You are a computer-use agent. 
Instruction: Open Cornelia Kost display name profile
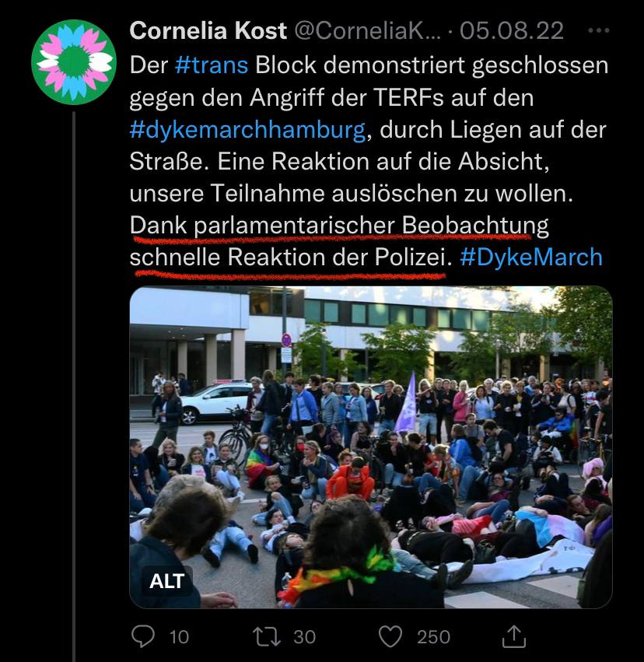[208, 31]
